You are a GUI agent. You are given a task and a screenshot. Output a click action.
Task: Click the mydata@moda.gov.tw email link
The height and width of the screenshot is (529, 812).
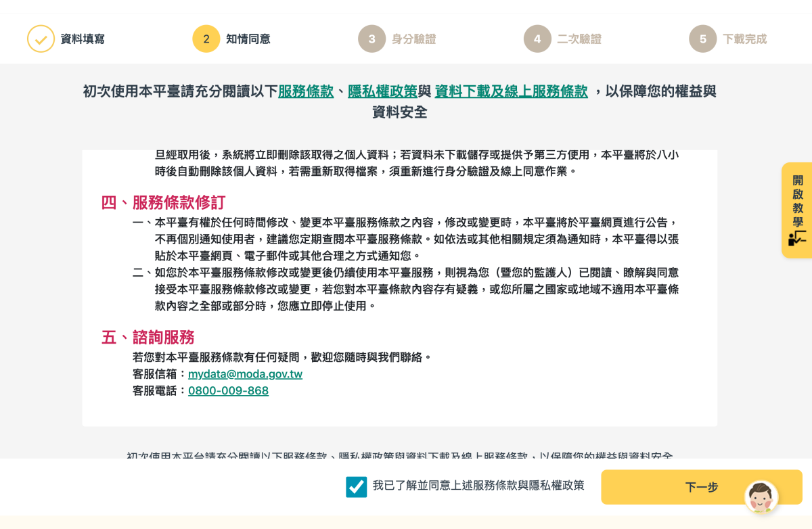click(x=245, y=374)
